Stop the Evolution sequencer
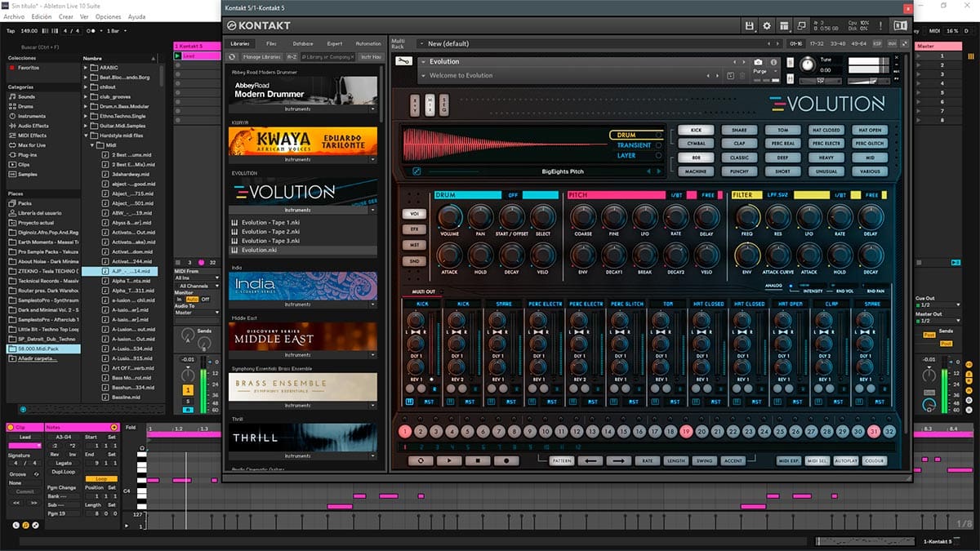This screenshot has width=980, height=551. 478,460
